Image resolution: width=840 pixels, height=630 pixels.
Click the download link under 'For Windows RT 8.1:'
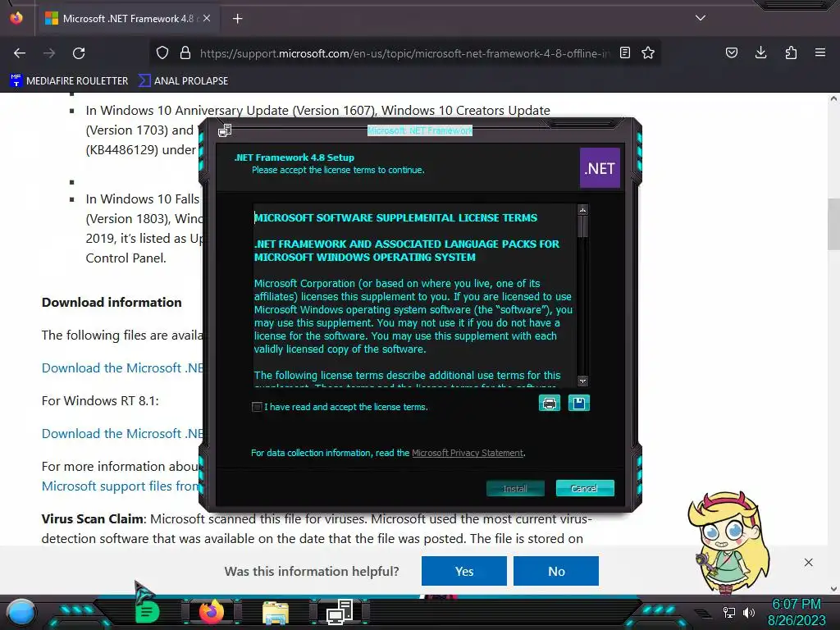coord(122,433)
